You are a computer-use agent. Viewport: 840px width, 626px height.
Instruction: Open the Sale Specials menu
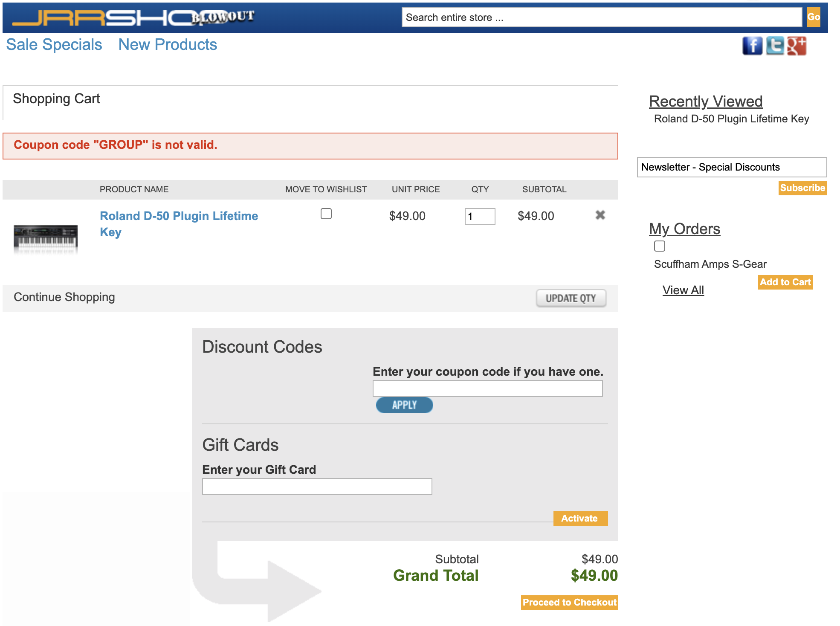pos(54,45)
